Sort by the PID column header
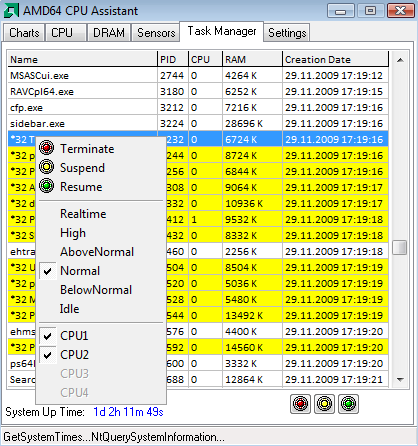Screen dimensions: 418x446 coord(173,59)
